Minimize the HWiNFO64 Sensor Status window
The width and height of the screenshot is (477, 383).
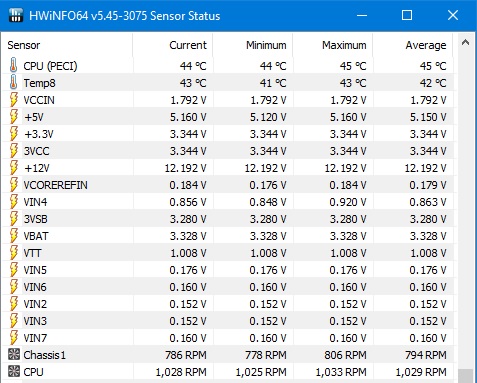[362, 15]
